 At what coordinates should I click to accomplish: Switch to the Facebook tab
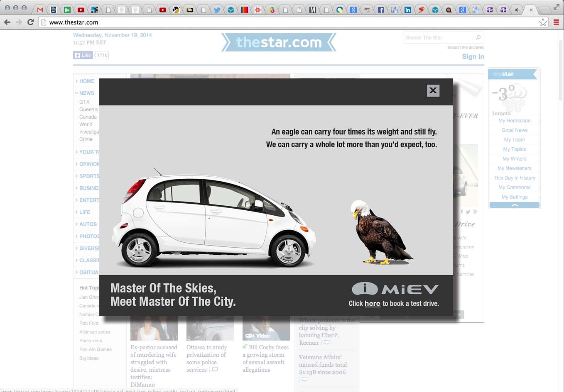tap(380, 10)
